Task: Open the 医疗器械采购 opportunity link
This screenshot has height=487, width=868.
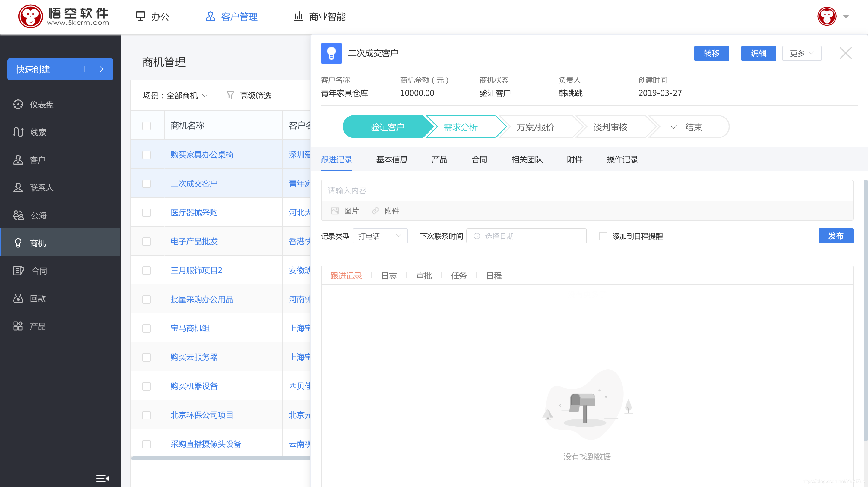Action: click(194, 212)
